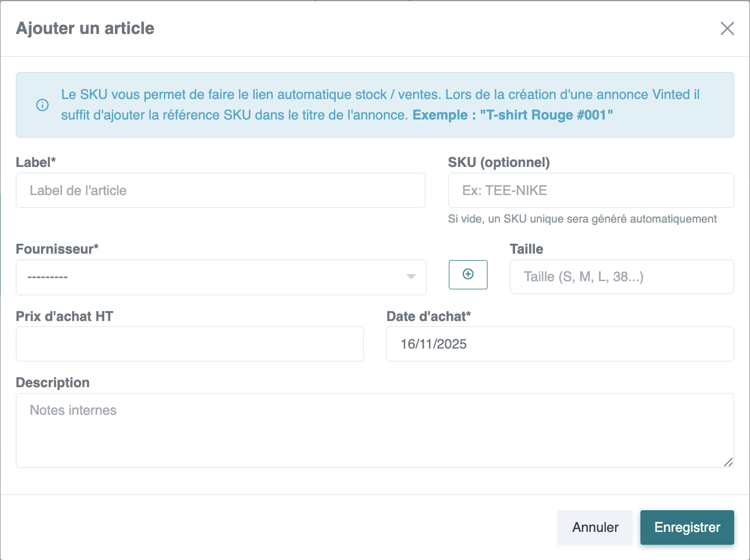Screen dimensions: 750x560
Task: Close the Ajouter un article dialog
Action: pyautogui.click(x=727, y=28)
